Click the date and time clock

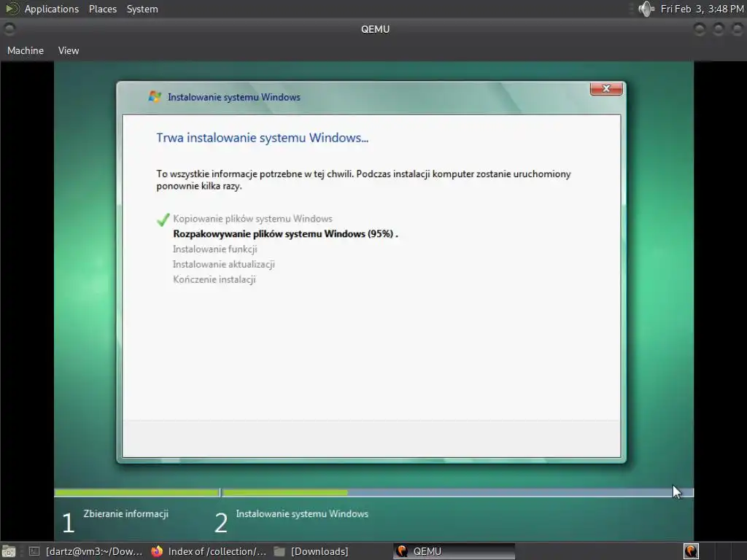(702, 9)
